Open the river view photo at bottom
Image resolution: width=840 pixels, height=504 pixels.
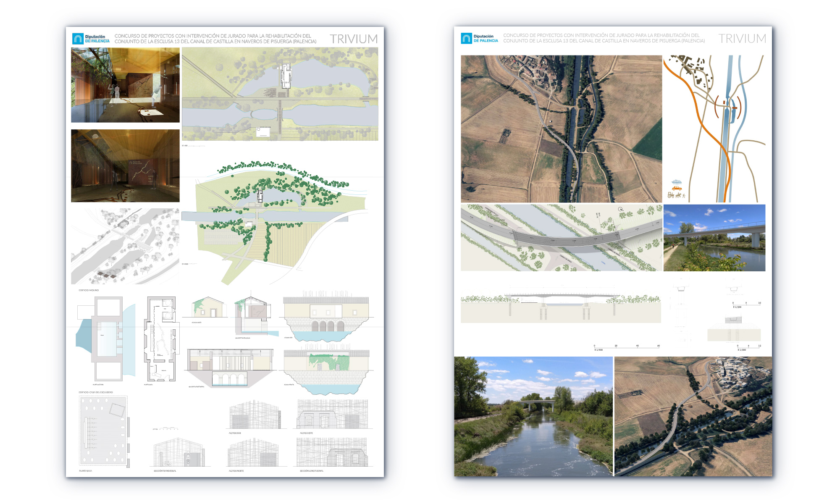tap(533, 416)
